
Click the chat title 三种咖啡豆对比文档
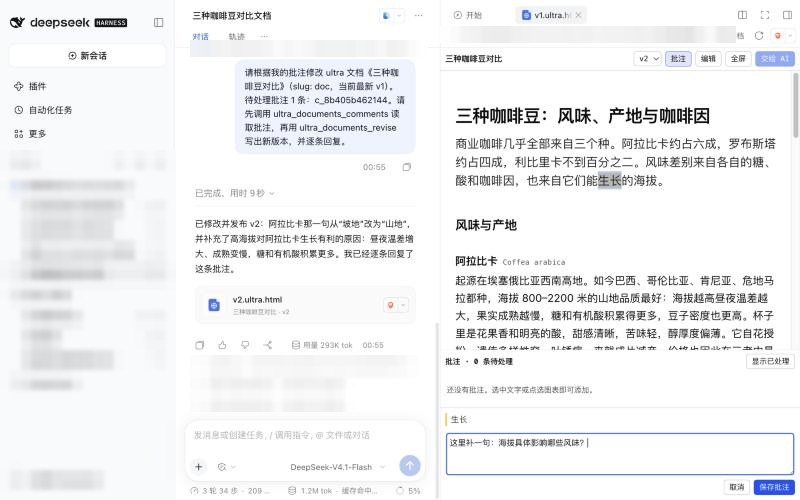coord(232,16)
